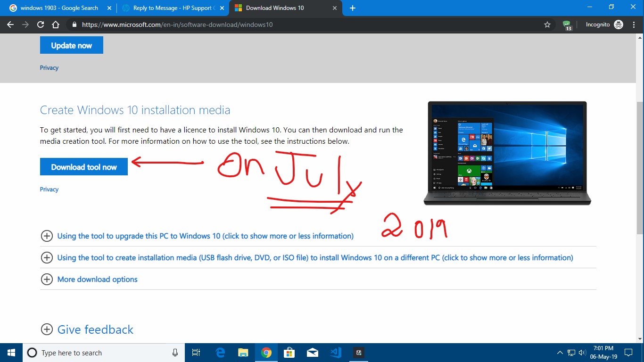644x362 pixels.
Task: Click the Windows 10 laptop image
Action: pyautogui.click(x=507, y=153)
